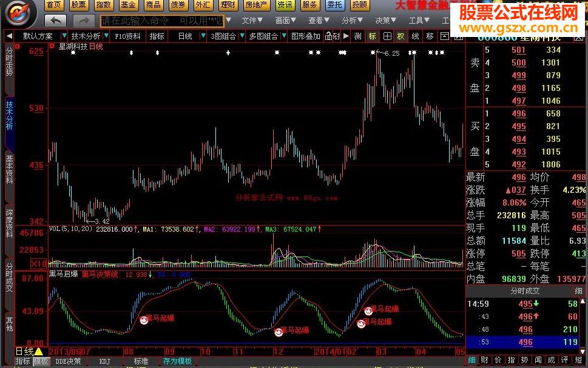588x368 pixels.
Task: Select the 线 line drawing tool
Action: point(415,36)
